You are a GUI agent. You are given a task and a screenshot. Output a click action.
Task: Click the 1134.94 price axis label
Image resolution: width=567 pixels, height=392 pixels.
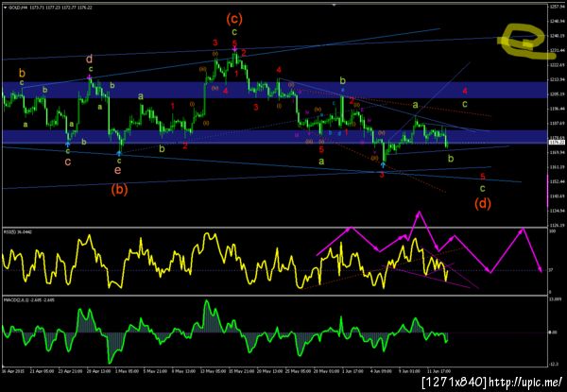click(x=558, y=211)
